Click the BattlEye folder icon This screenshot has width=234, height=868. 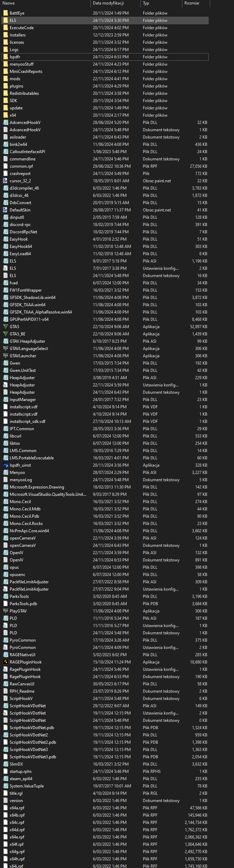coord(5,13)
